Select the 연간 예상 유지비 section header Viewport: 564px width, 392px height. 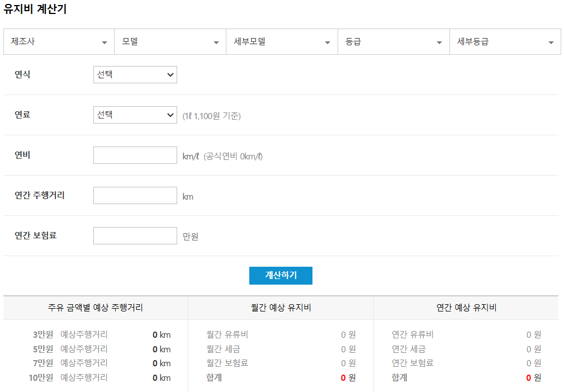[x=468, y=308]
